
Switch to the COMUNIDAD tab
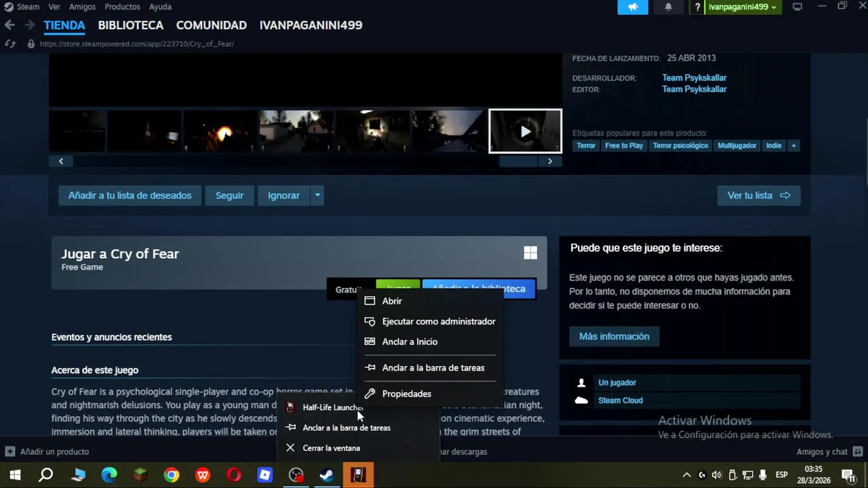pos(212,25)
